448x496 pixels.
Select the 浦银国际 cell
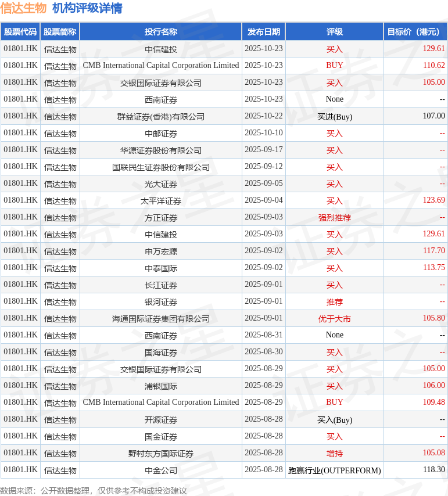coord(161,386)
